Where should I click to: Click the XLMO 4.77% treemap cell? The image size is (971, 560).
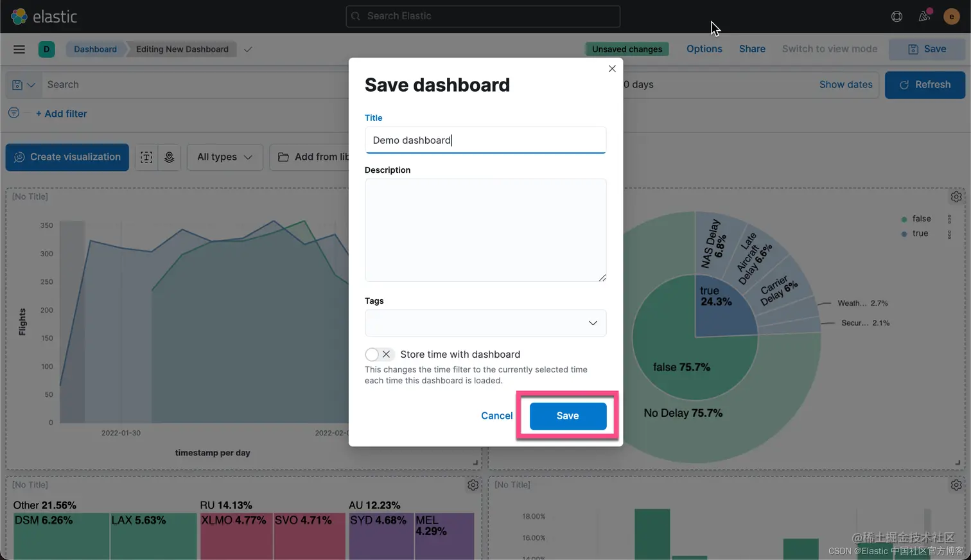(x=236, y=536)
